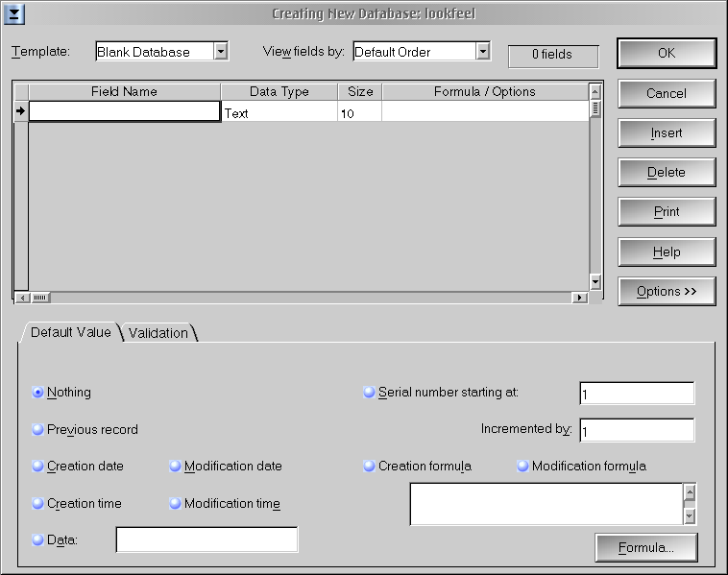Click formula area scroll down arrow
Image resolution: width=728 pixels, height=575 pixels.
[x=690, y=515]
